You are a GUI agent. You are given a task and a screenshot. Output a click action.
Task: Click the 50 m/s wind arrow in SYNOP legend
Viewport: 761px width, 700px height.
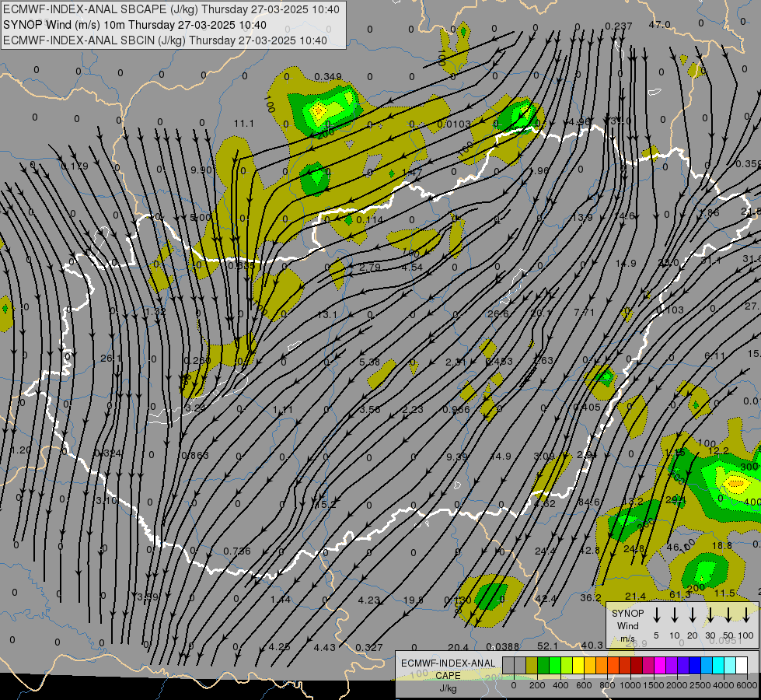(728, 614)
